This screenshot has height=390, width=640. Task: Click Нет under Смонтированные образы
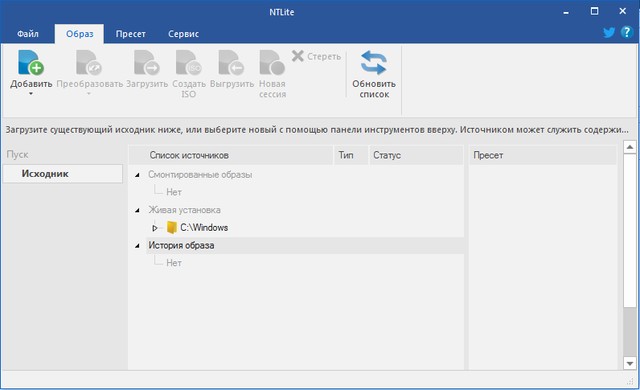coord(174,192)
